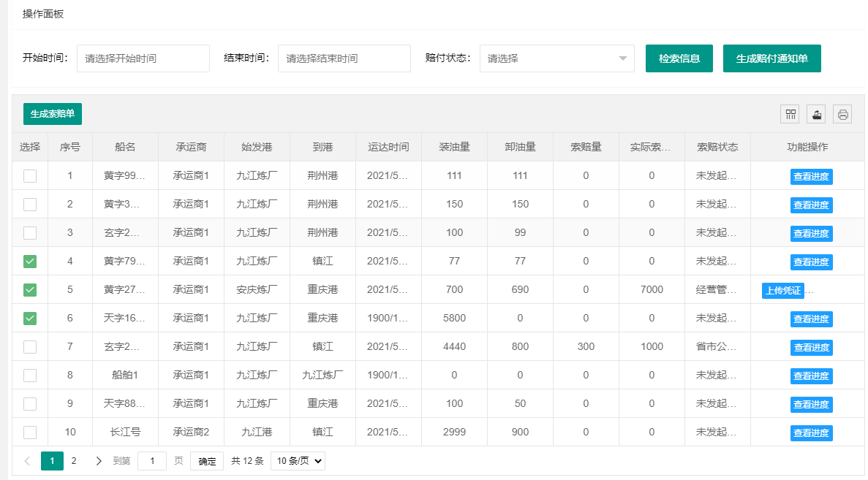868x480 pixels.
Task: Expand the 10 条/页 page size selector
Action: (x=298, y=461)
